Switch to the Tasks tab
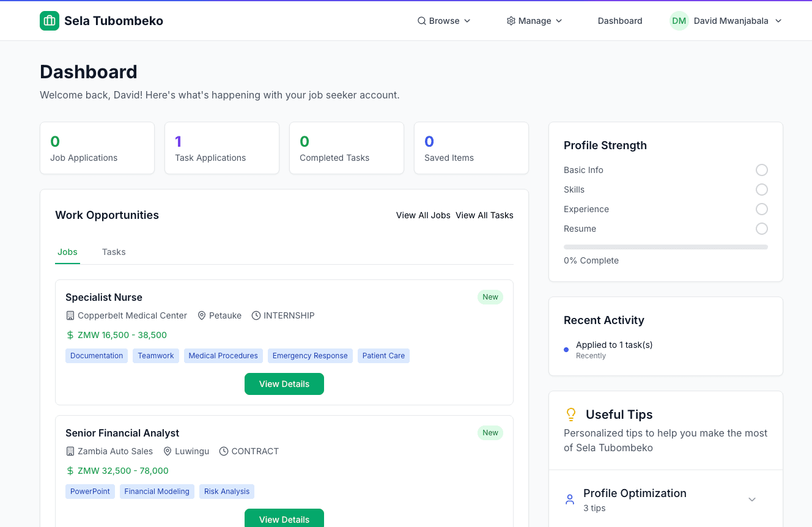 coord(114,252)
